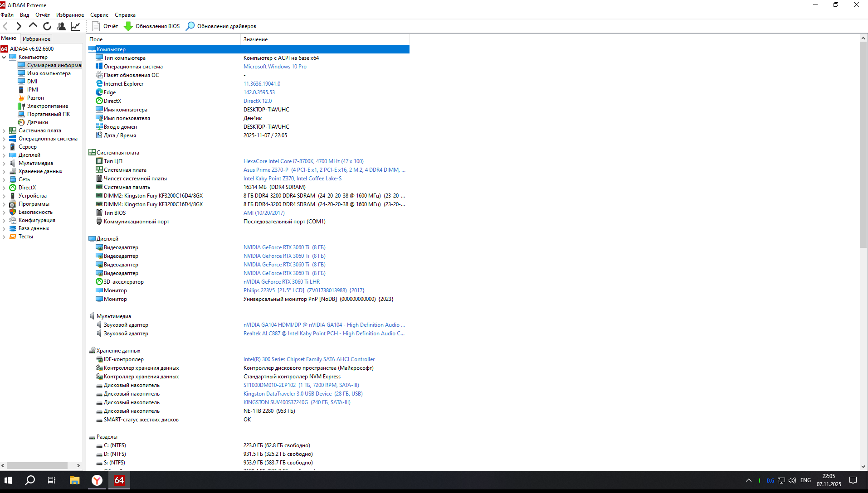
Task: Open the user manager icon in toolbar
Action: [61, 26]
